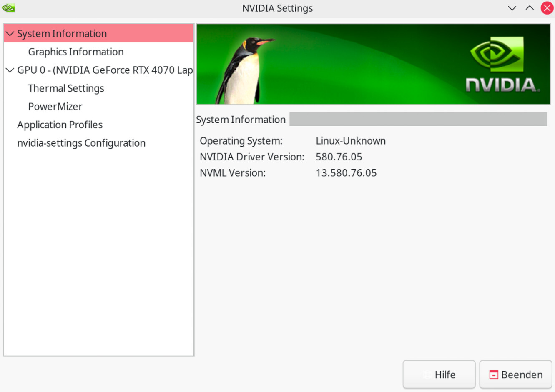Click the driver version value 580.76.05
The width and height of the screenshot is (555, 392).
click(x=339, y=157)
